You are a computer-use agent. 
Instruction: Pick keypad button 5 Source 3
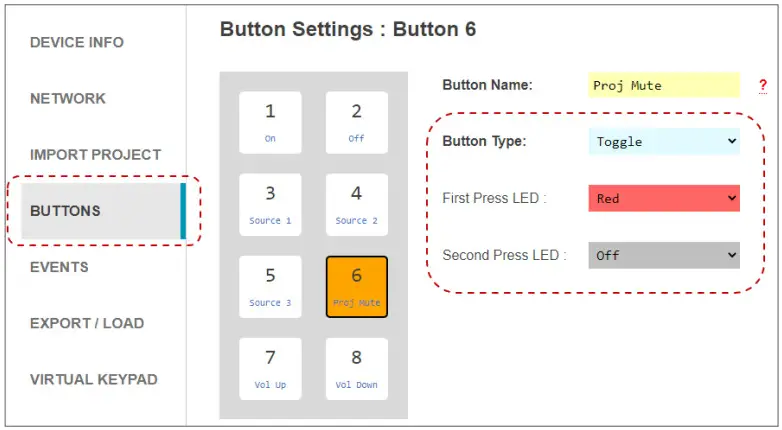(x=270, y=287)
